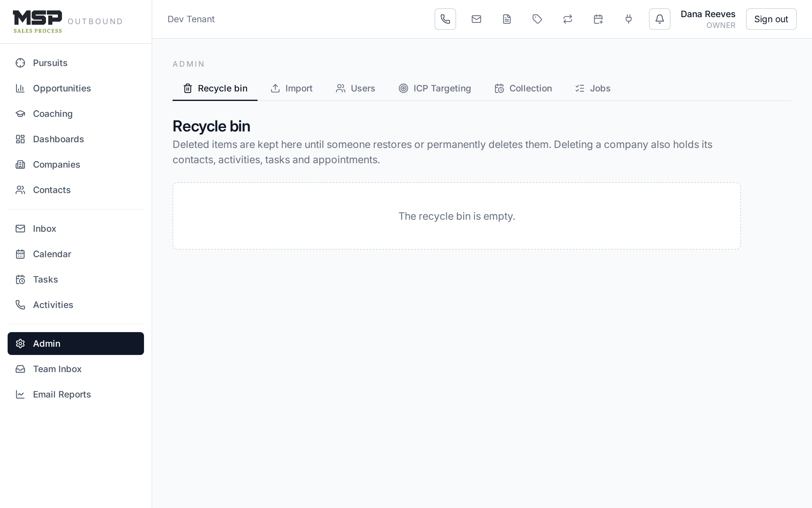Image resolution: width=812 pixels, height=508 pixels.
Task: Click the repeat arrows icon in header
Action: coord(568,19)
